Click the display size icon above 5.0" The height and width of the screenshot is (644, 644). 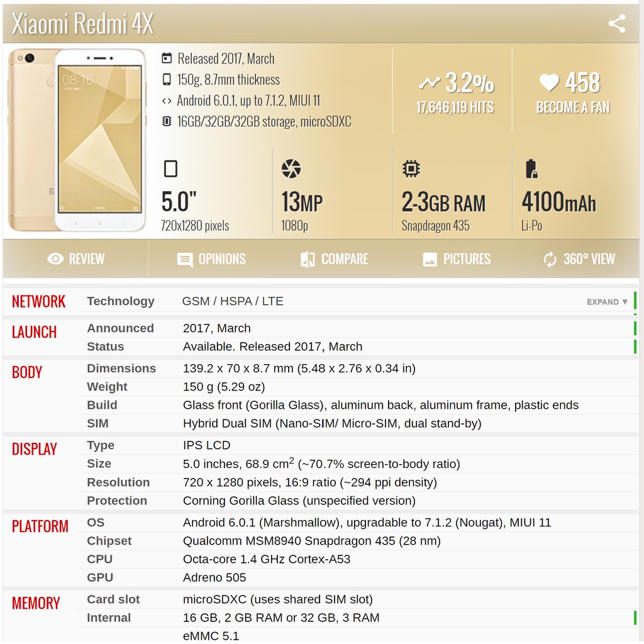(x=170, y=169)
